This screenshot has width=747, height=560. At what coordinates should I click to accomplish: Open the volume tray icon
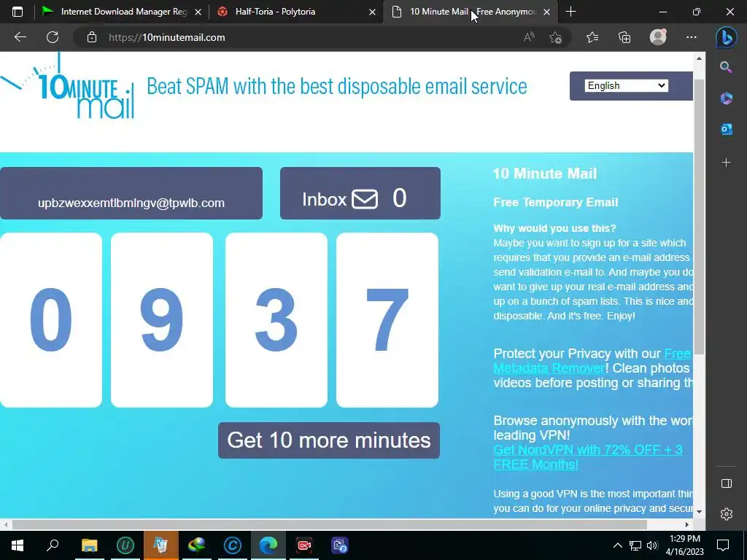coord(652,545)
